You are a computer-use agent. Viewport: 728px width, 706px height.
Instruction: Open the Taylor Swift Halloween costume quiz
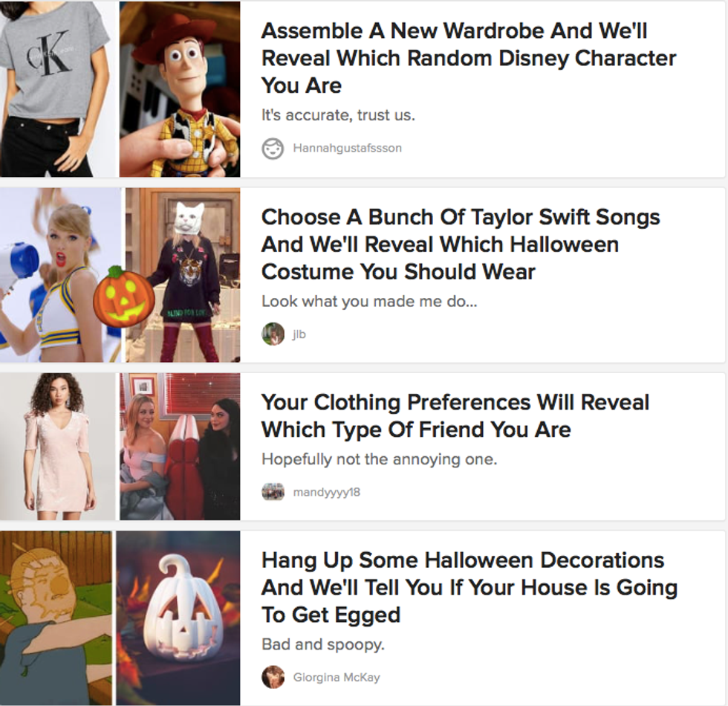coord(461,244)
